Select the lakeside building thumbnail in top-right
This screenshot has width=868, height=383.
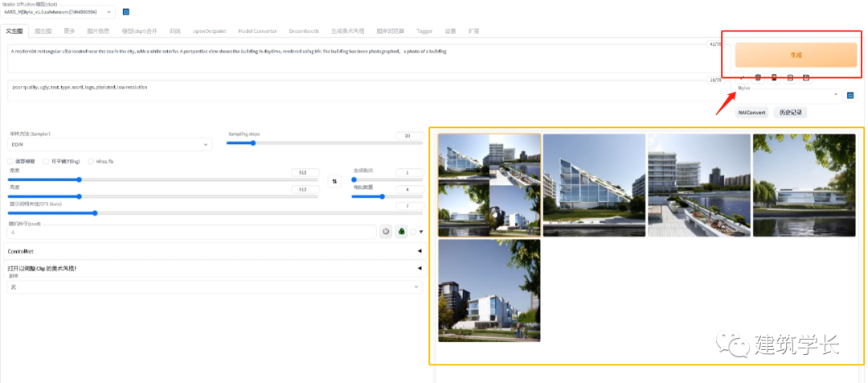coord(804,185)
